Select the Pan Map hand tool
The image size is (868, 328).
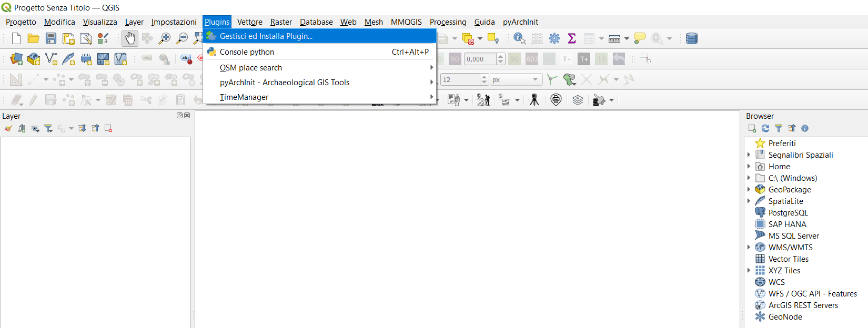click(x=130, y=38)
